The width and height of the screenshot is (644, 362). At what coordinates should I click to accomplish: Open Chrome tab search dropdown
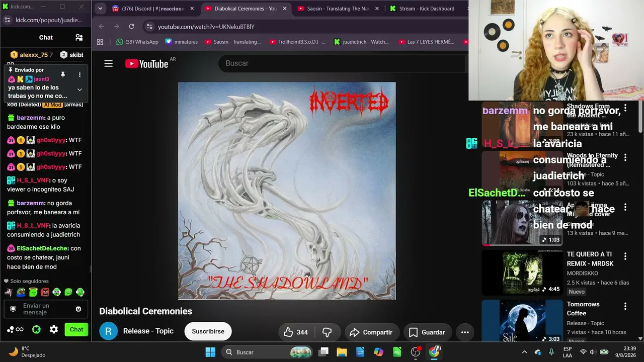(100, 9)
